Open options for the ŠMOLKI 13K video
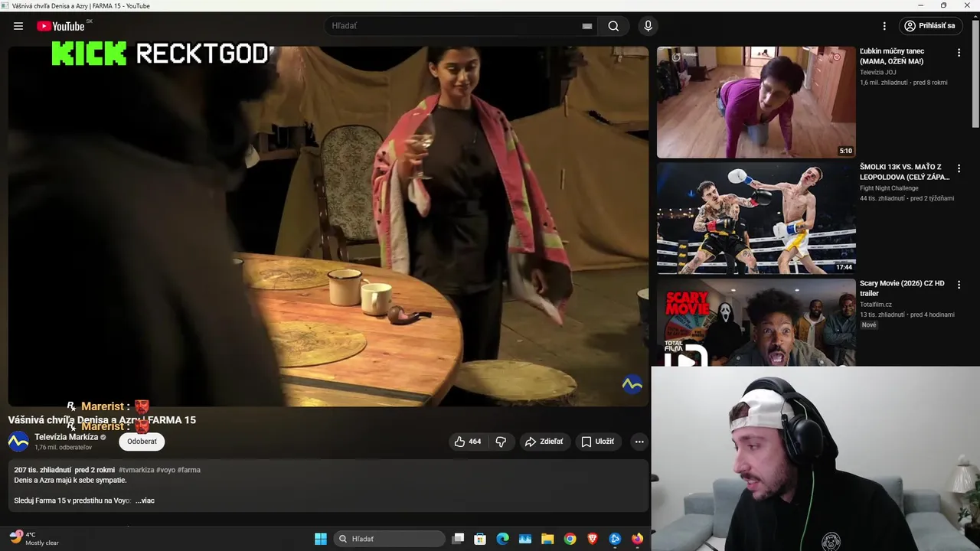980x551 pixels. click(959, 168)
